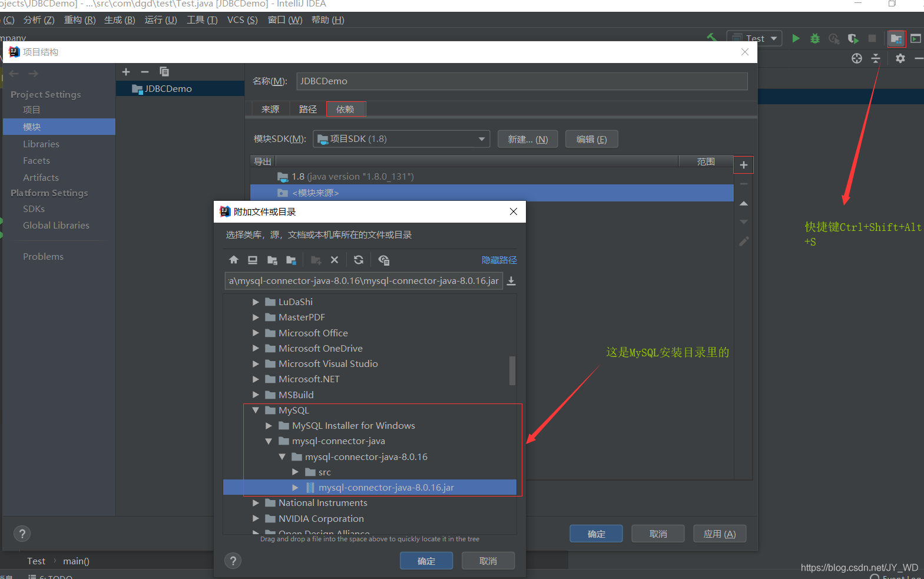924x579 pixels.
Task: Start Debug with the bug icon
Action: (x=815, y=38)
